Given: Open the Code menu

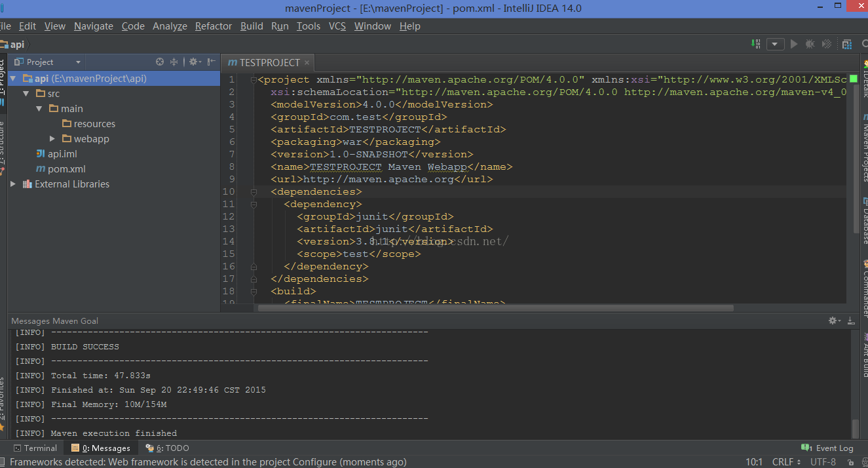Looking at the screenshot, I should click(x=133, y=26).
